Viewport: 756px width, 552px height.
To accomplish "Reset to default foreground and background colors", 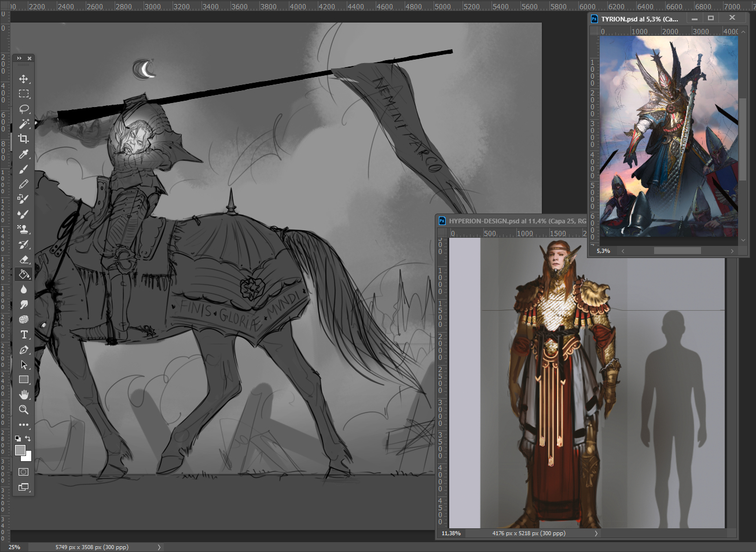I will [x=18, y=439].
